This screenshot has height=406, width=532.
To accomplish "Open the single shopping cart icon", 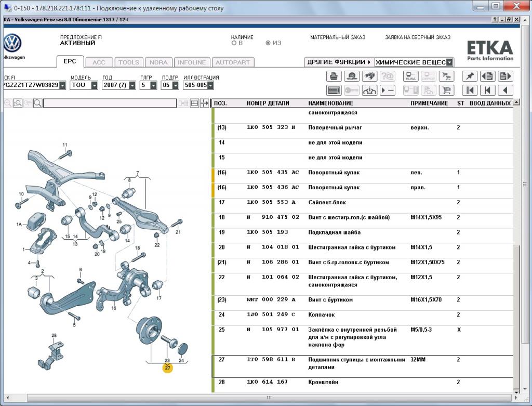I will click(x=446, y=90).
